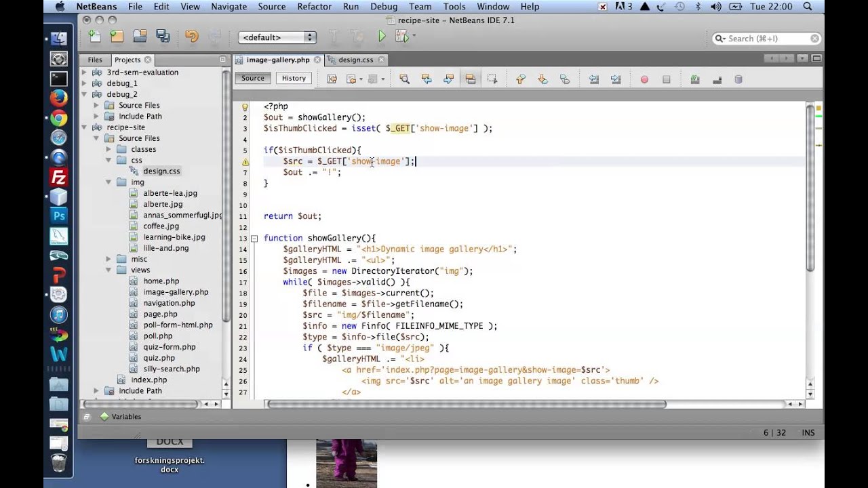Open Project using the toolbar folder icon
The image size is (868, 488).
(x=140, y=37)
